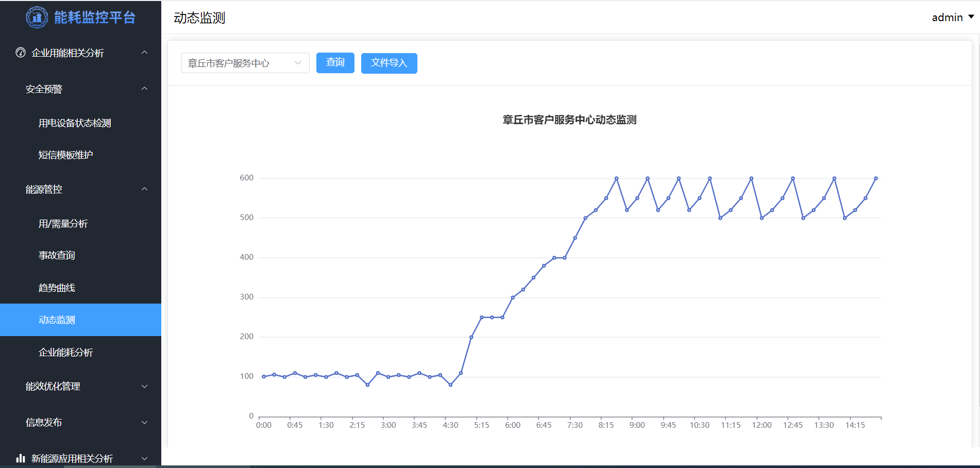Screen dimensions: 980x468
Task: Click the last data point at 600
Action: click(x=876, y=178)
